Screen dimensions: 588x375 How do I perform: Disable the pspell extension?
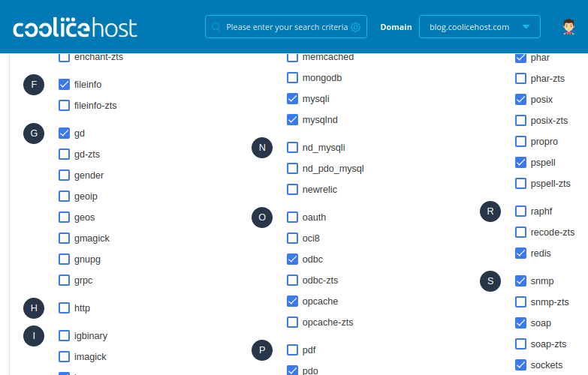pos(521,163)
